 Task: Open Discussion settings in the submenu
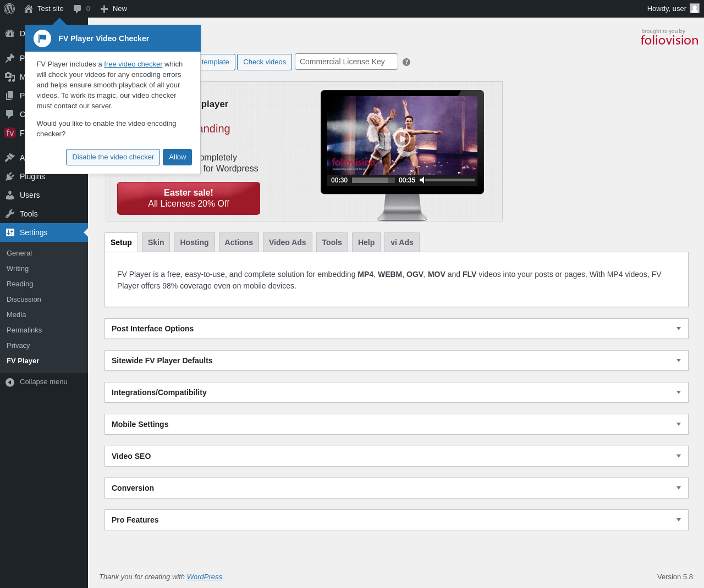(24, 299)
